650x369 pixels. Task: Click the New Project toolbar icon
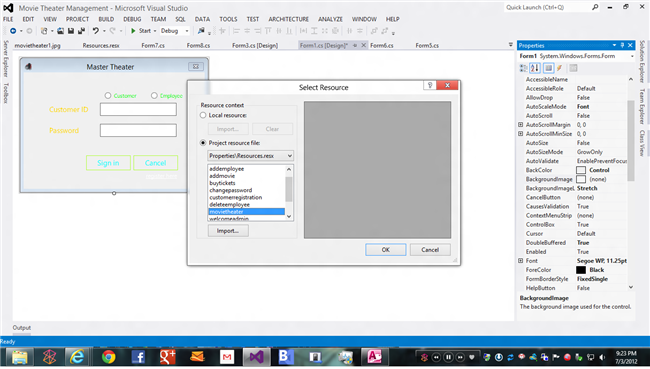(44, 31)
